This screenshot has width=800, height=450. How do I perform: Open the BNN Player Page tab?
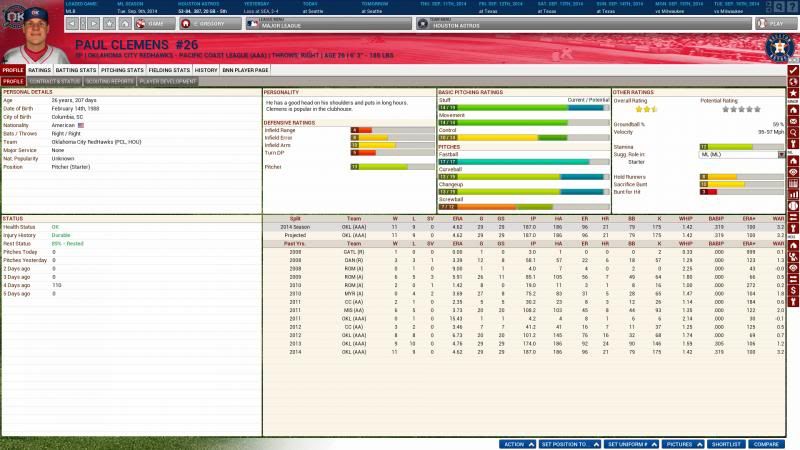pos(245,70)
